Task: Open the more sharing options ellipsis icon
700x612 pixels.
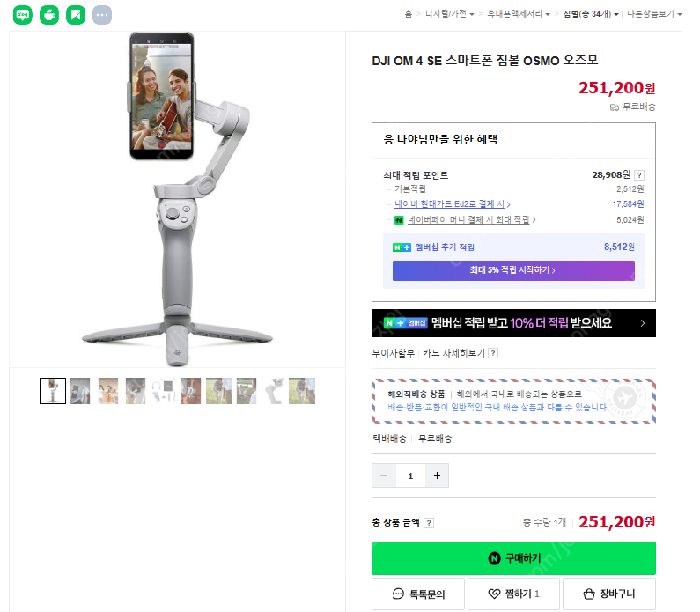Action: pos(102,15)
